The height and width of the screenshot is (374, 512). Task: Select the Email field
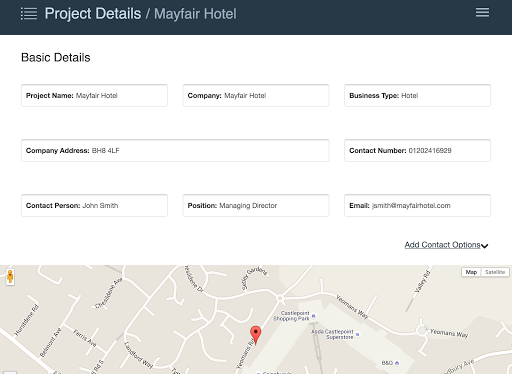point(417,206)
